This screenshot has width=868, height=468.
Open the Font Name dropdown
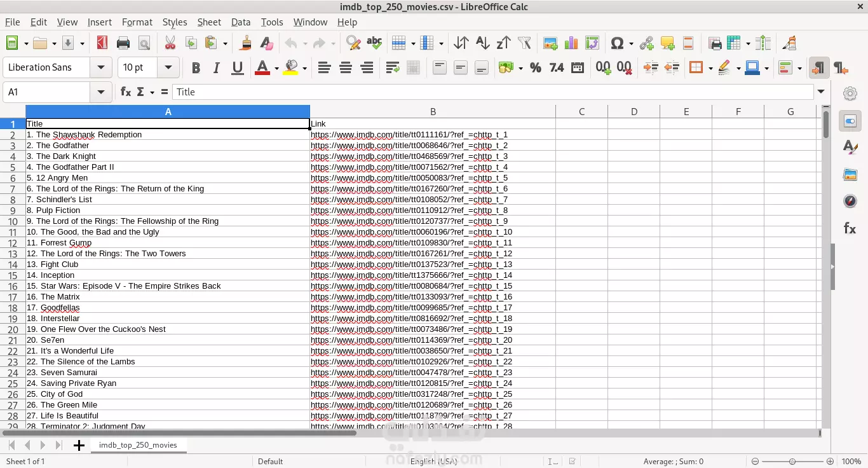click(x=101, y=67)
